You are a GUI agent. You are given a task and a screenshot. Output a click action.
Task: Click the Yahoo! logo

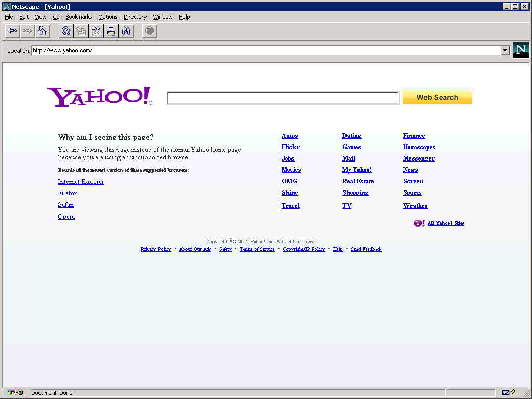click(x=100, y=97)
